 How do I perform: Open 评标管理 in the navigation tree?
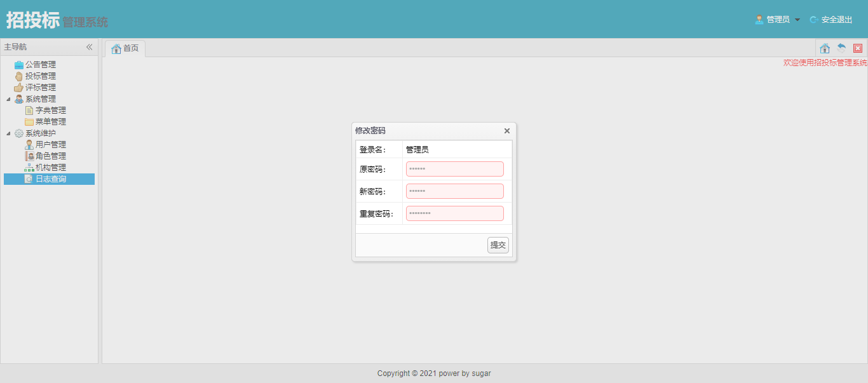click(x=41, y=88)
